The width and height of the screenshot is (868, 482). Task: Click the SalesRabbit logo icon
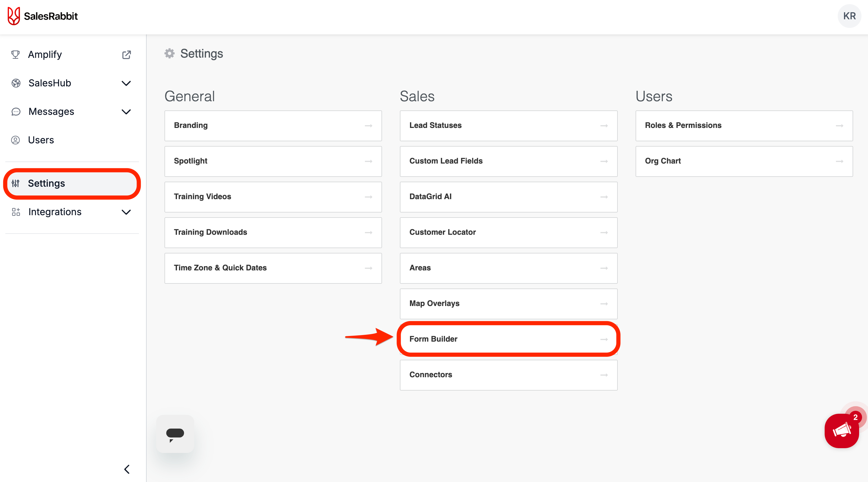14,16
